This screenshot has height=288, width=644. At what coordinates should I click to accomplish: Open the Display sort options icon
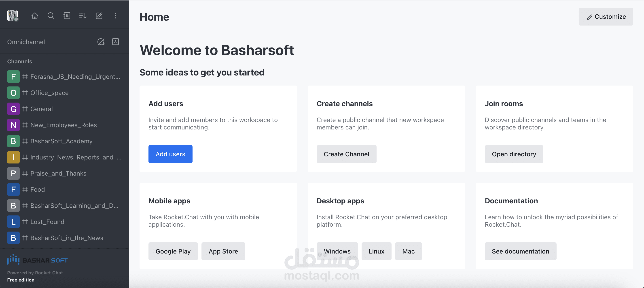pyautogui.click(x=83, y=16)
